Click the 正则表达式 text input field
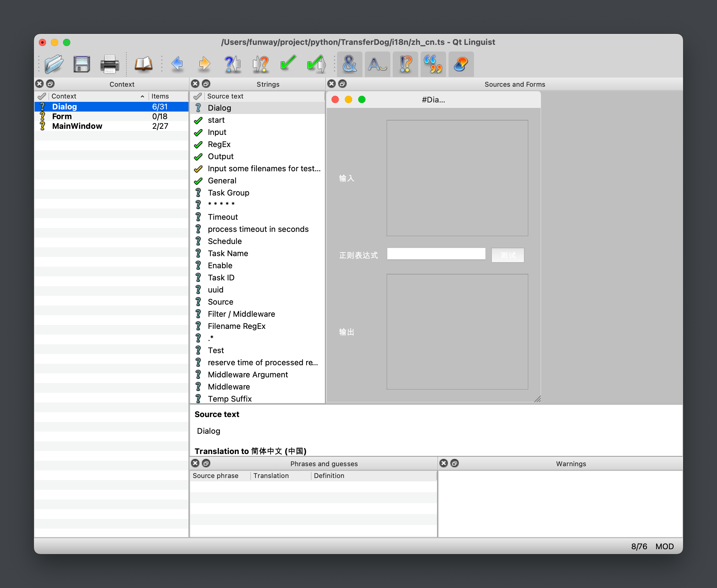This screenshot has height=588, width=717. click(436, 254)
